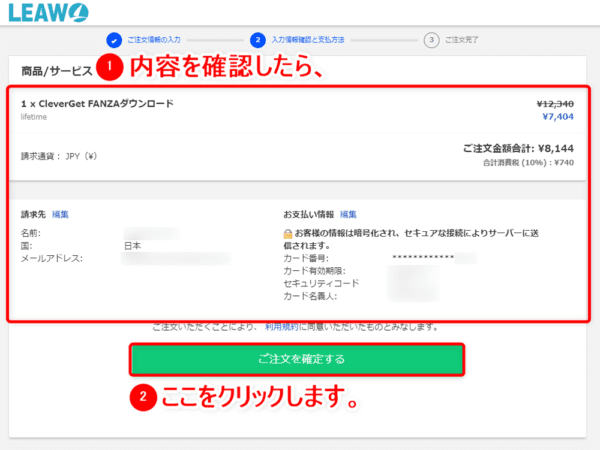Click the masked card number asterisks
The image size is (600, 450).
[x=423, y=257]
